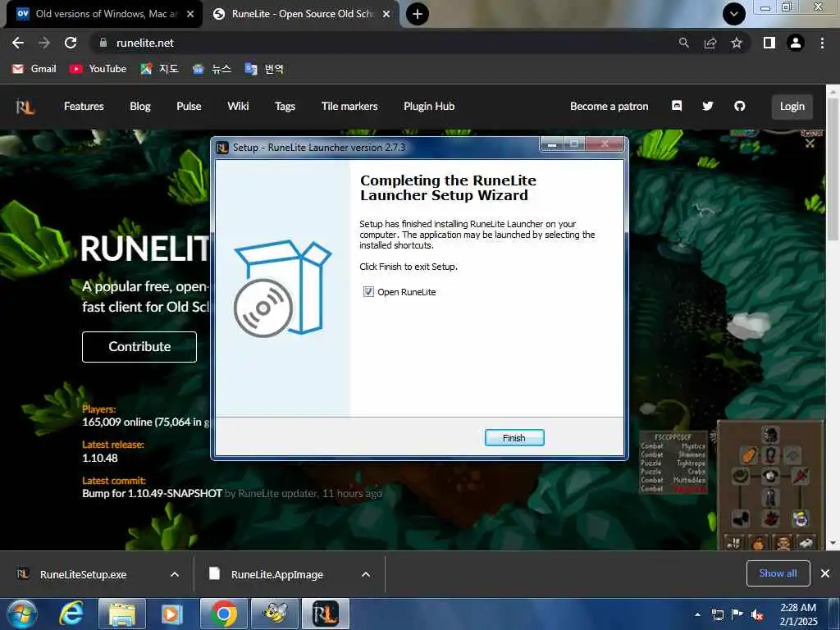Open the Blog page
The width and height of the screenshot is (840, 630).
[139, 106]
